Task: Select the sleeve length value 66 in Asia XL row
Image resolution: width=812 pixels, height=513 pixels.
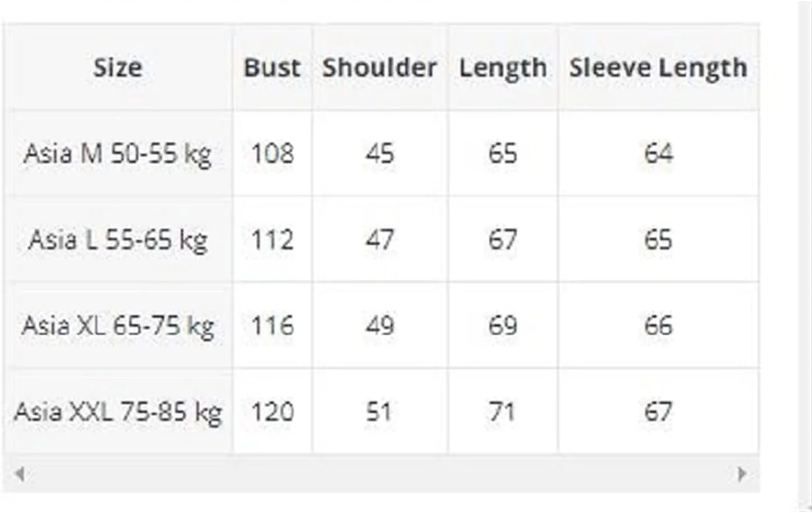Action: click(x=658, y=326)
